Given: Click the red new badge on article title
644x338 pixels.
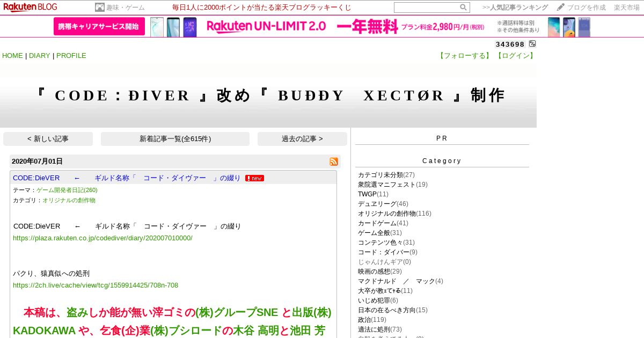Looking at the screenshot, I should point(254,178).
